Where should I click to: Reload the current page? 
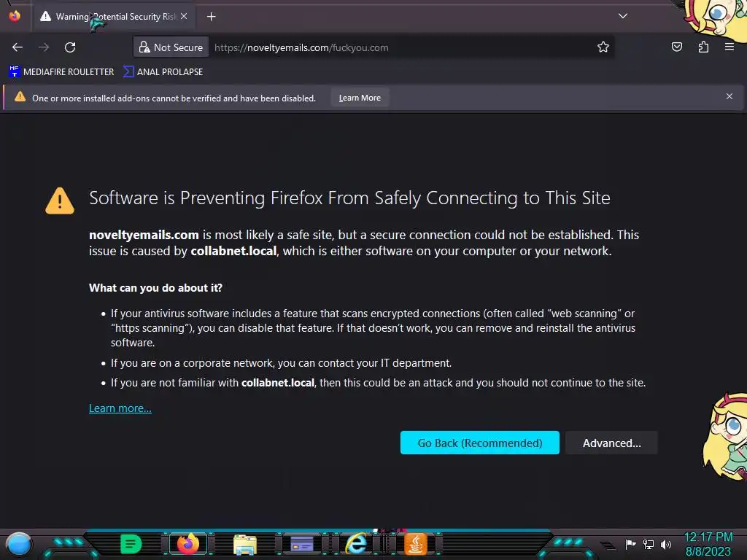(x=70, y=47)
